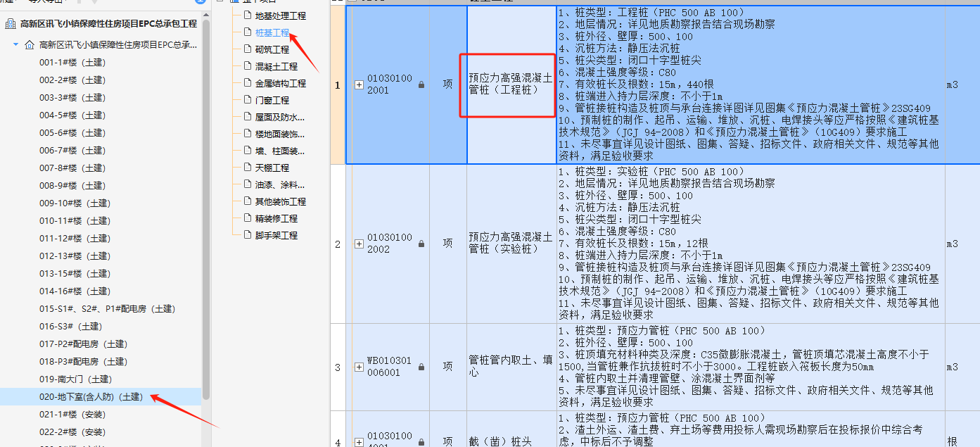Click the document icon next to 混凝土工程
This screenshot has width=980, height=447.
[246, 66]
